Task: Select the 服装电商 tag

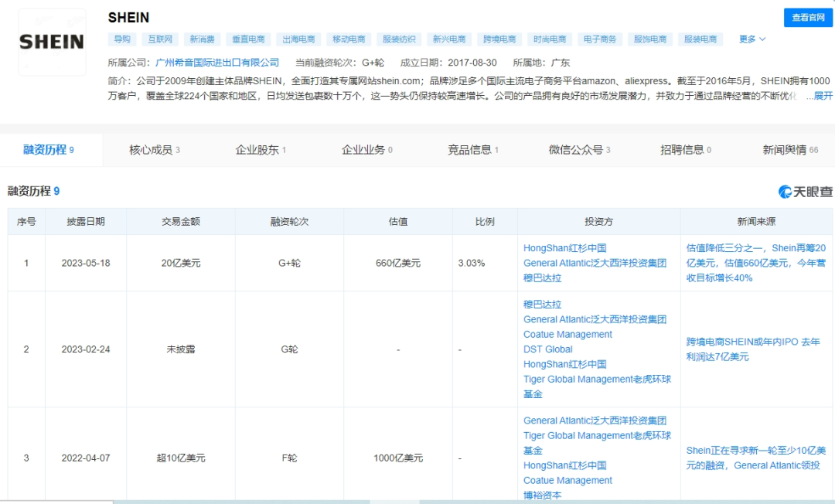Action: tap(700, 39)
